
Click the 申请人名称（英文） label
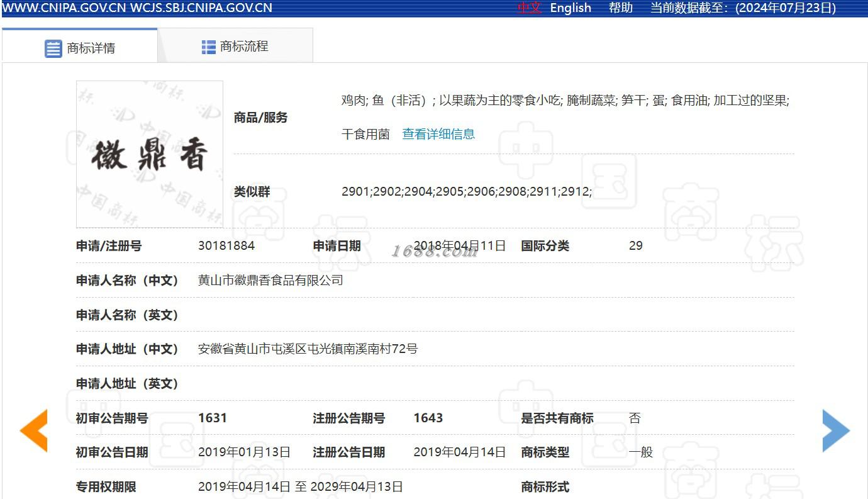tap(128, 315)
